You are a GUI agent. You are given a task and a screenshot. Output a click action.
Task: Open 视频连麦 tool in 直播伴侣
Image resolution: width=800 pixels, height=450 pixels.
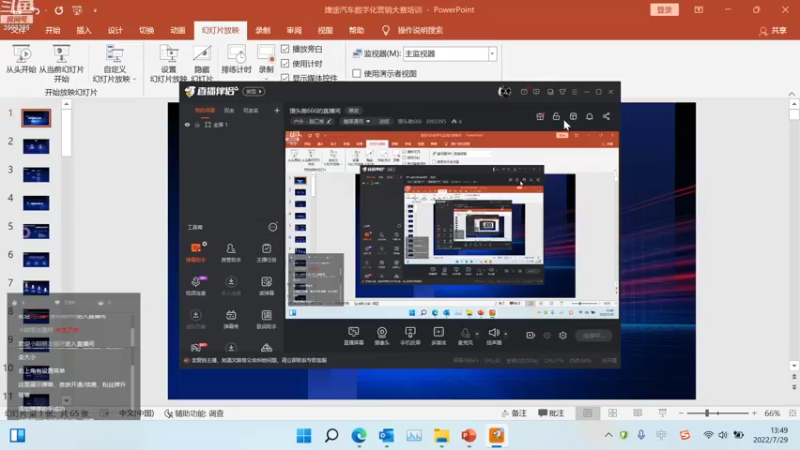196,285
